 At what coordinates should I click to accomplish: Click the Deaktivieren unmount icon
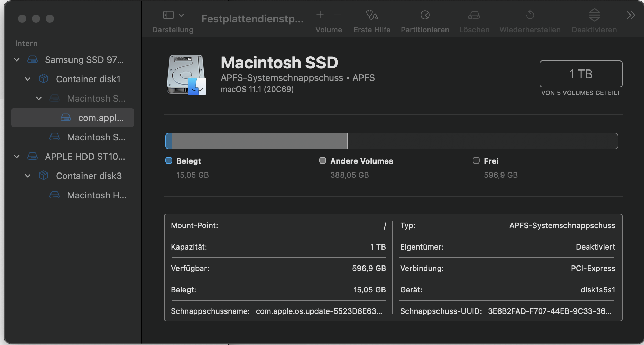[x=594, y=15]
